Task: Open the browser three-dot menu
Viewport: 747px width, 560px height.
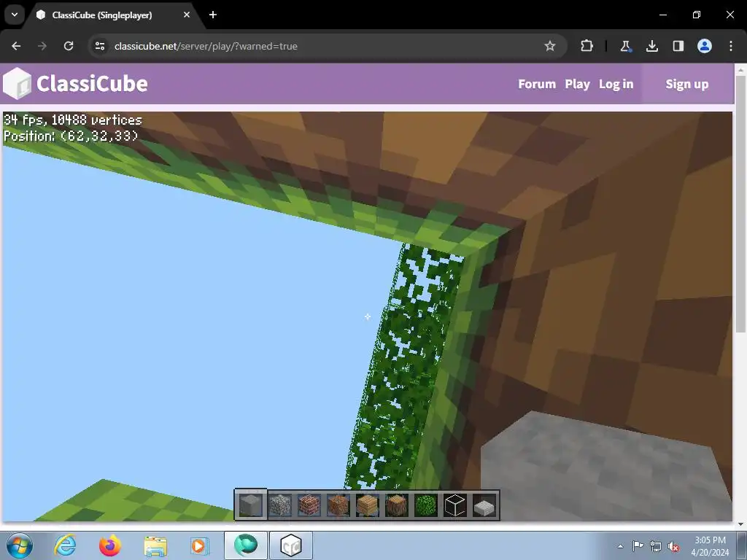Action: tap(731, 46)
